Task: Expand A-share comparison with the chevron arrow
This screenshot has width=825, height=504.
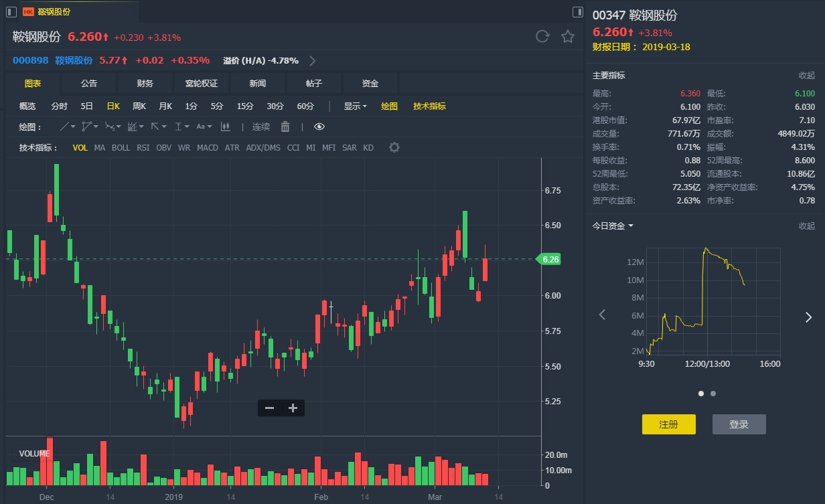Action: point(313,60)
